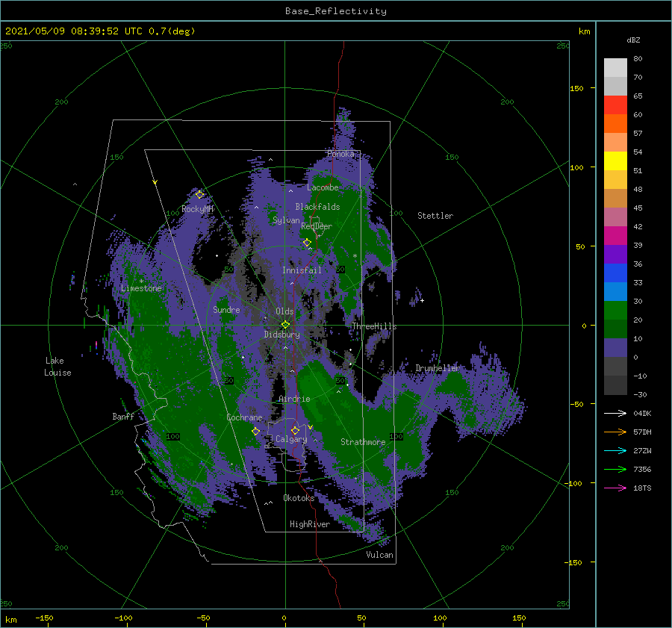Screen dimensions: 672x628
Task: Click the RockyMH label
Action: (x=197, y=209)
